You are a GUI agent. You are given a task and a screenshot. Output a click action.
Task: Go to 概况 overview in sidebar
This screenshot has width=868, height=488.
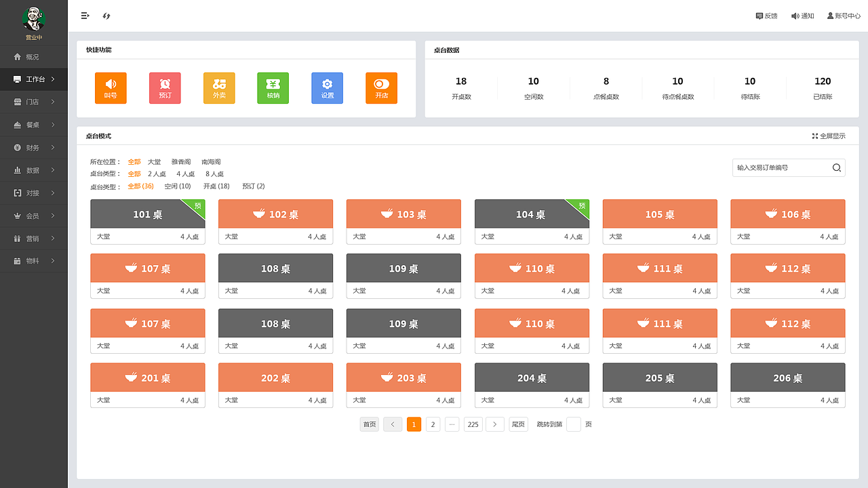point(33,57)
